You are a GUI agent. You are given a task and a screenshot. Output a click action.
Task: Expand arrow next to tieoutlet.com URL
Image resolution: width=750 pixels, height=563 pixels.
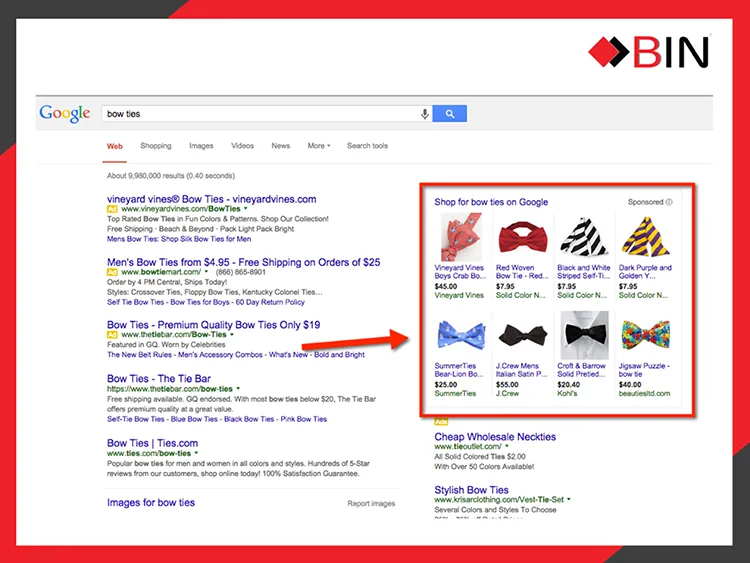pos(507,446)
